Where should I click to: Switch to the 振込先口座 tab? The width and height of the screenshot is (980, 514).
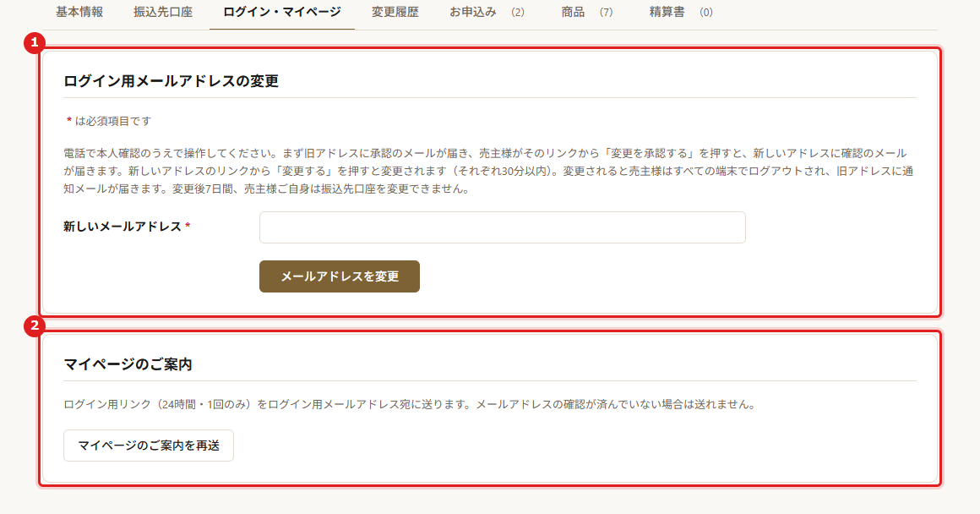click(x=162, y=13)
